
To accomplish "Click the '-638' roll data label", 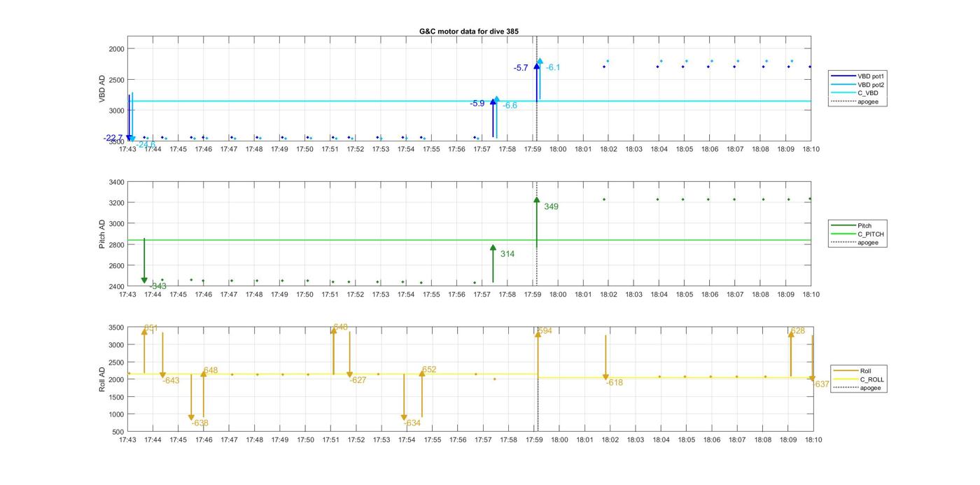I will pyautogui.click(x=199, y=423).
